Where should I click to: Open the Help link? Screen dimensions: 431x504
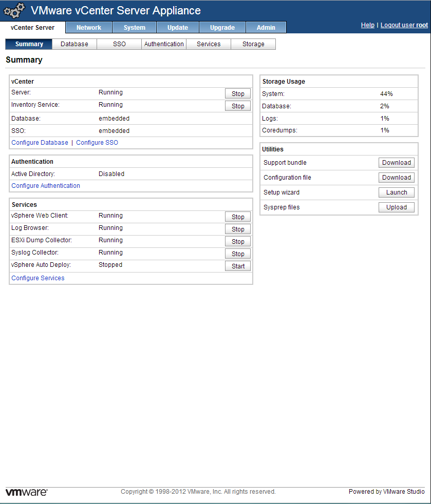click(x=367, y=25)
